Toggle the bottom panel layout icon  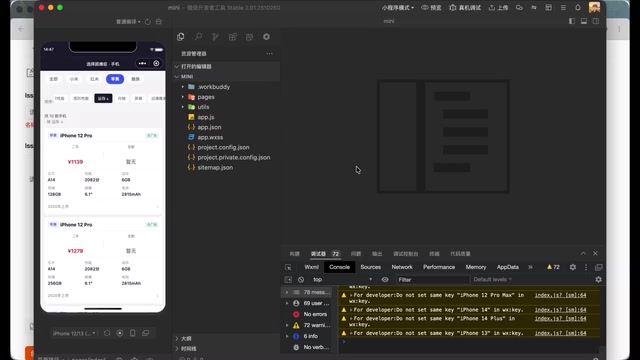point(584,21)
